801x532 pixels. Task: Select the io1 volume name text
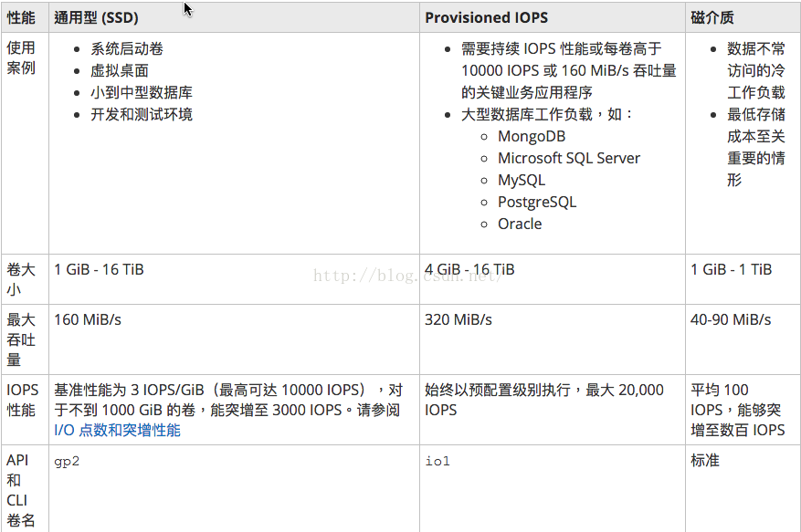click(x=437, y=461)
